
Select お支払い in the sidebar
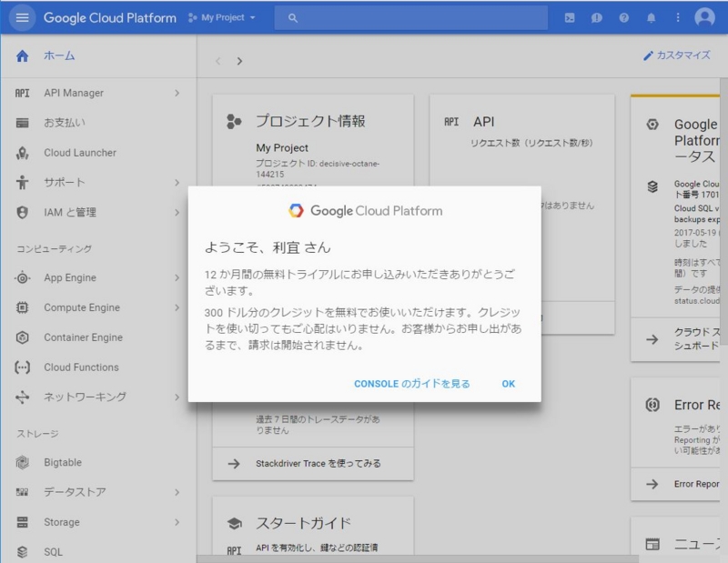tap(65, 123)
